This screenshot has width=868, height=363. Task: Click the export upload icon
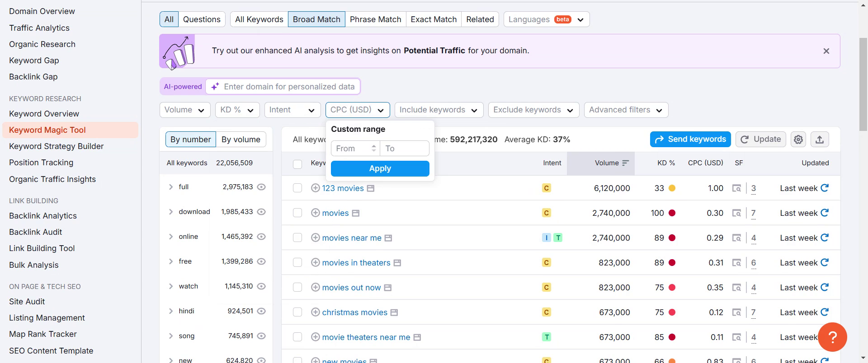click(x=820, y=140)
